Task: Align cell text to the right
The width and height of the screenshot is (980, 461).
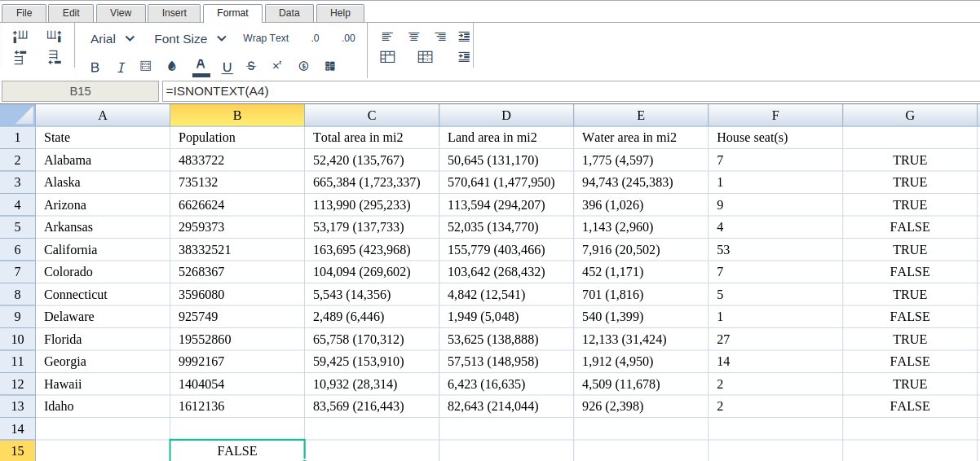Action: pyautogui.click(x=440, y=37)
